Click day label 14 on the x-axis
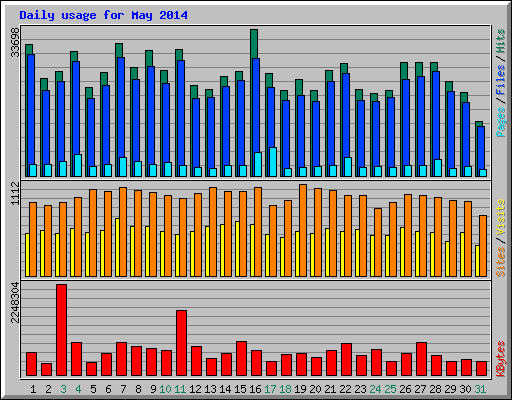512x400 pixels. click(225, 389)
